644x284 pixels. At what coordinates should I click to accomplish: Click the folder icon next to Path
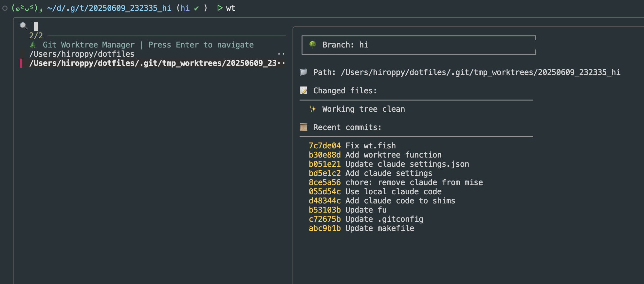coord(304,72)
